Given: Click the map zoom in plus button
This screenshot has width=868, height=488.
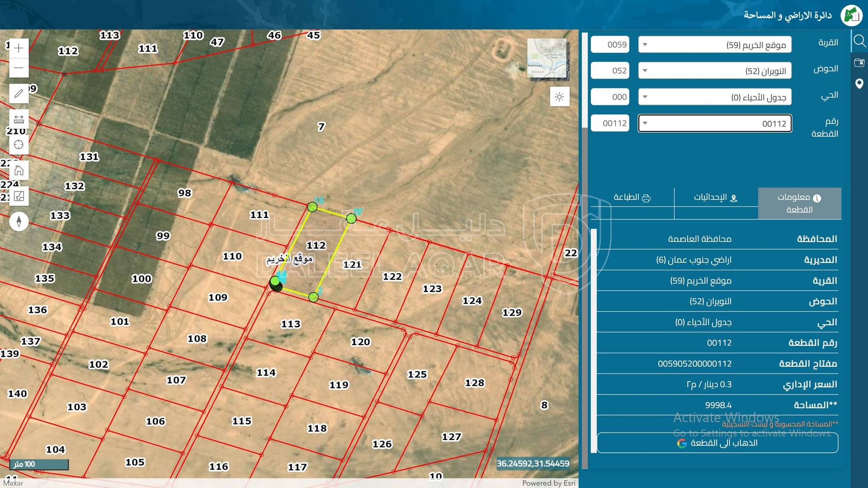Looking at the screenshot, I should coord(19,48).
